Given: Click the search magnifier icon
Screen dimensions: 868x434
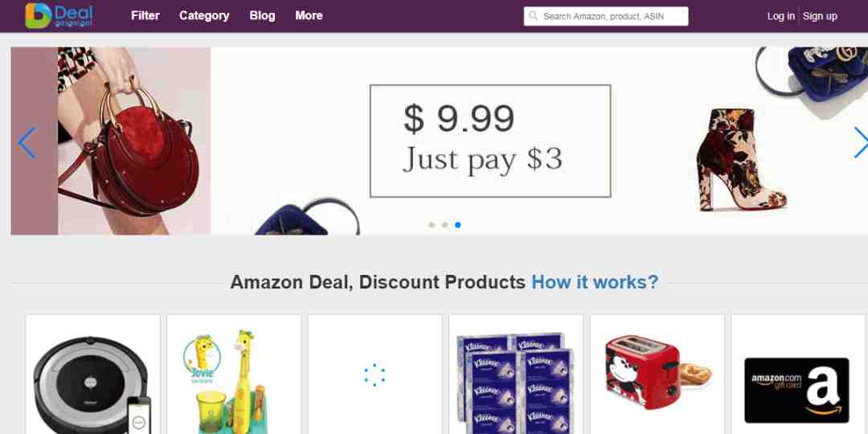Looking at the screenshot, I should [x=533, y=16].
